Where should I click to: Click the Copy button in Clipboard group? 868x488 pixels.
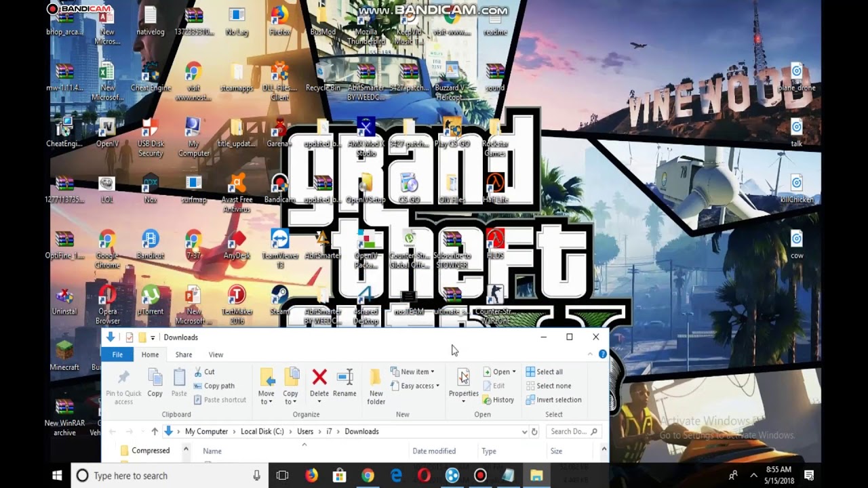(x=155, y=383)
